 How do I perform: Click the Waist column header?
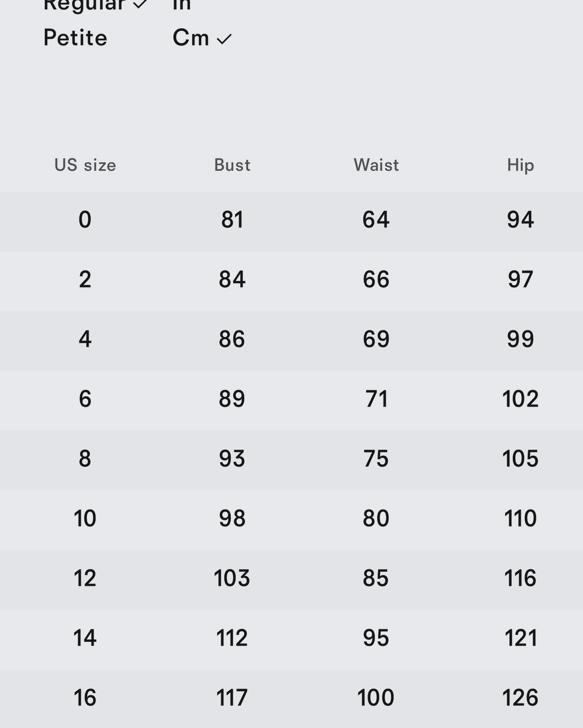(x=376, y=165)
